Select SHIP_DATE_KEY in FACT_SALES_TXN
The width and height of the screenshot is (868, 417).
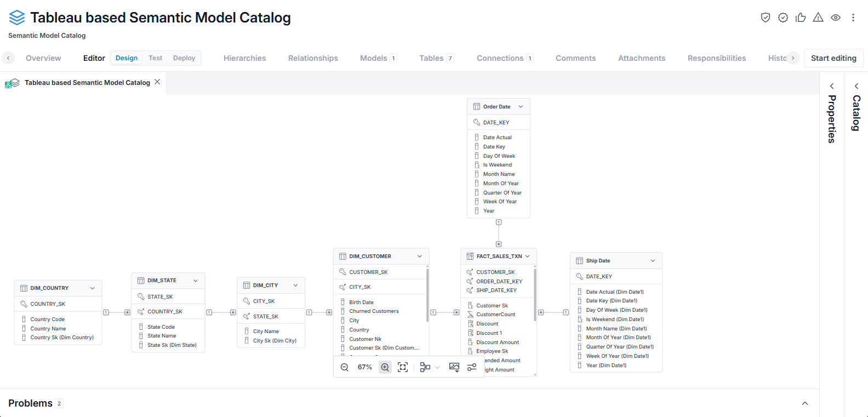(x=498, y=290)
